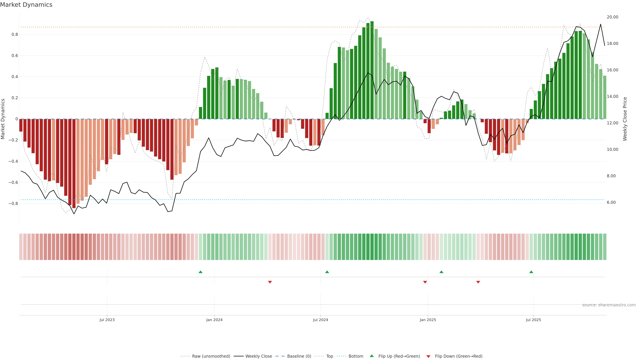
Task: Toggle the Weekly Close legend entry
Action: point(258,356)
